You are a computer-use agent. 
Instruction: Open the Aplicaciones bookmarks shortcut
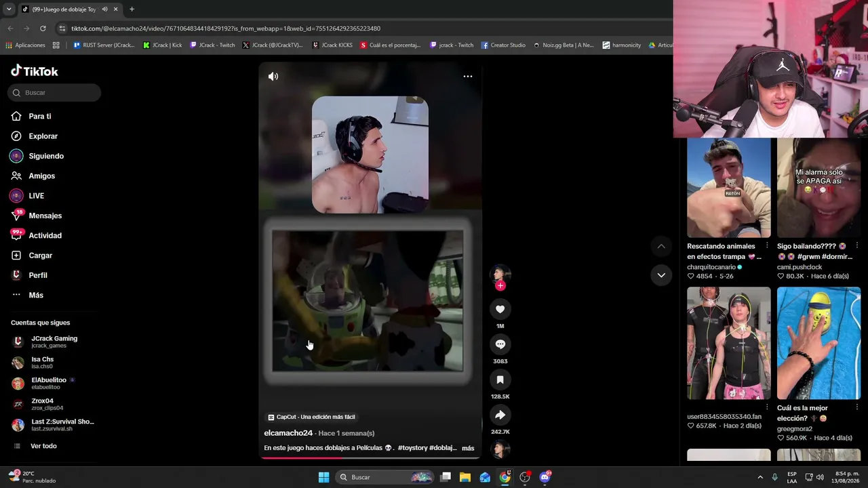(25, 45)
